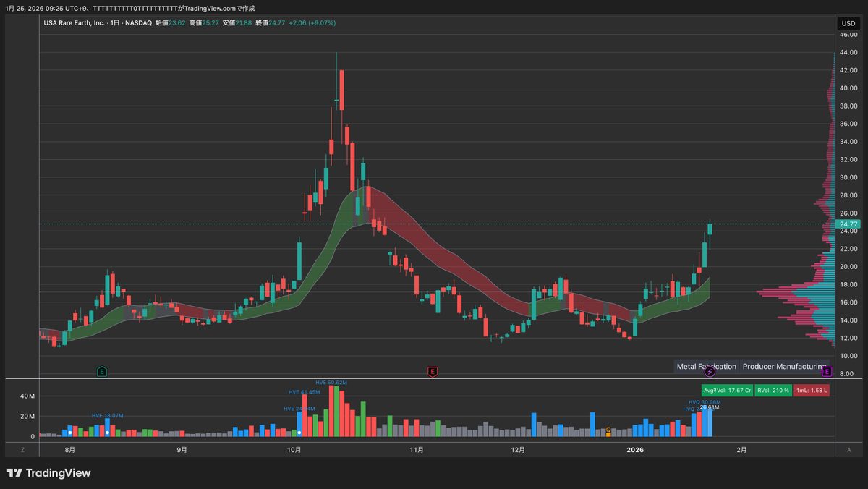Click the Z button at the time axis start
This screenshot has height=489, width=868.
tap(22, 450)
